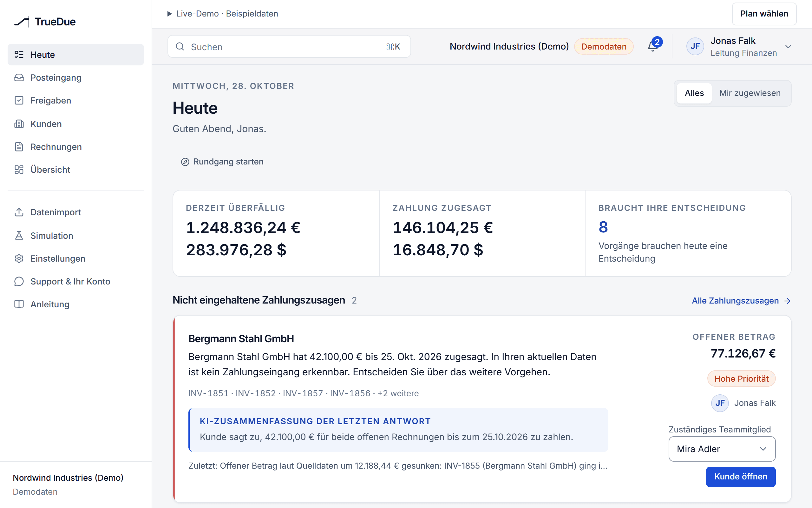The width and height of the screenshot is (812, 508).
Task: Switch filter to Mir zugewiesen
Action: (750, 93)
